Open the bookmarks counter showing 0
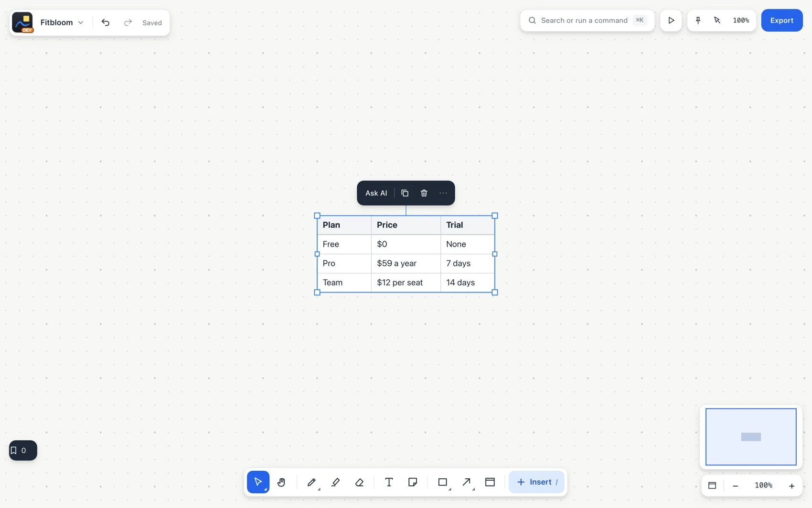The image size is (812, 508). point(23,450)
